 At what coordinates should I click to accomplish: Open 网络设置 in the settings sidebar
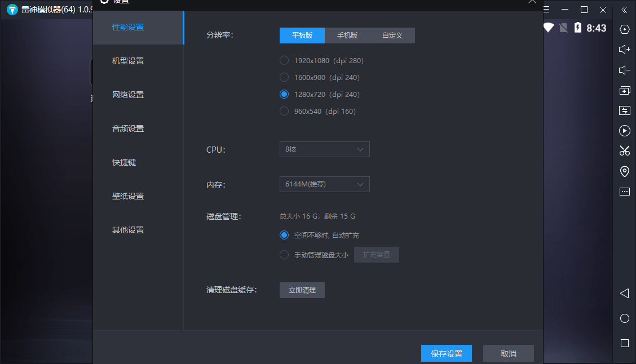(128, 95)
